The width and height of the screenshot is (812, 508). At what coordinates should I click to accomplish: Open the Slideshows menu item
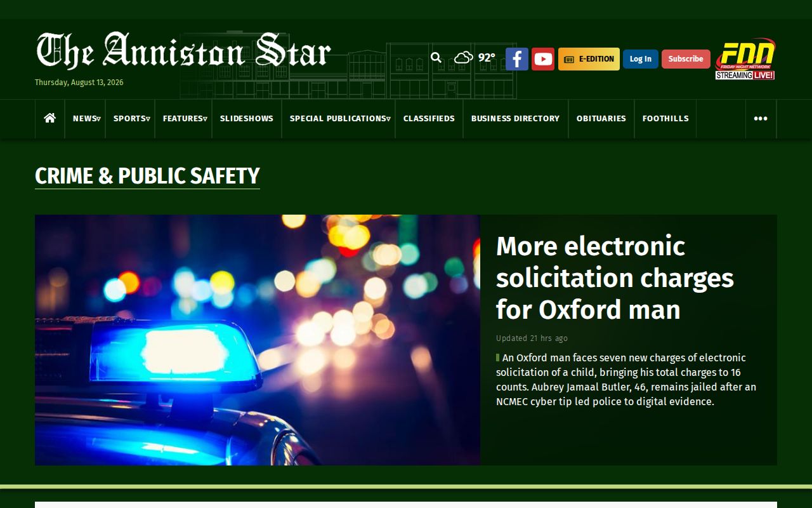247,119
